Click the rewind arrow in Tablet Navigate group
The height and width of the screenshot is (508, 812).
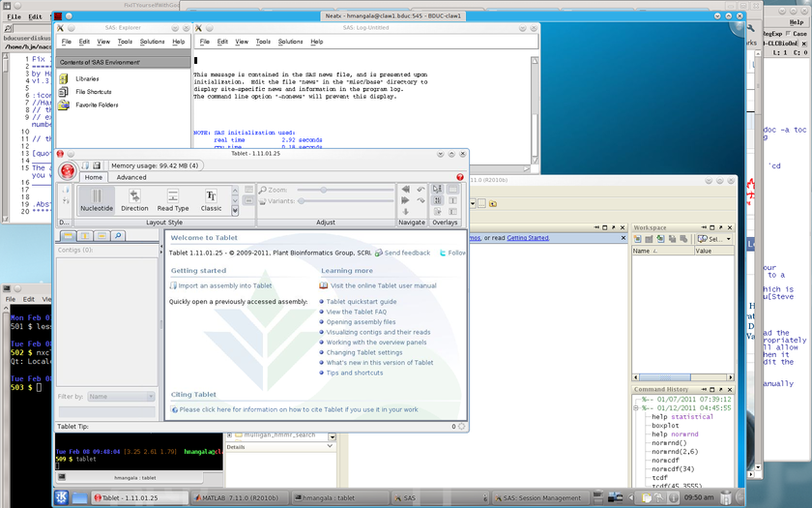click(405, 190)
